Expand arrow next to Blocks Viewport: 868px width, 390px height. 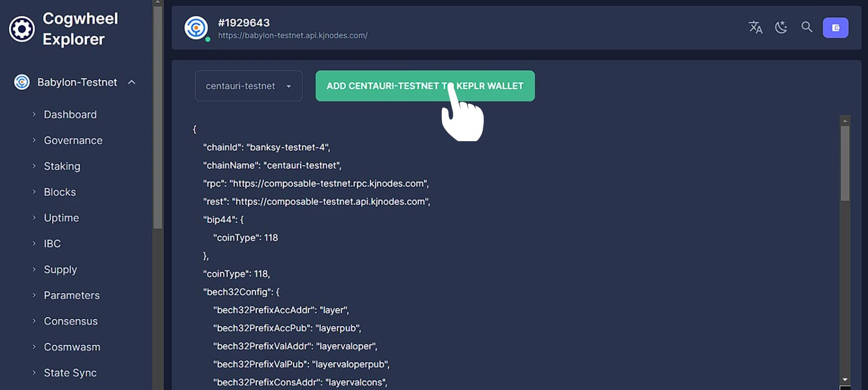34,192
